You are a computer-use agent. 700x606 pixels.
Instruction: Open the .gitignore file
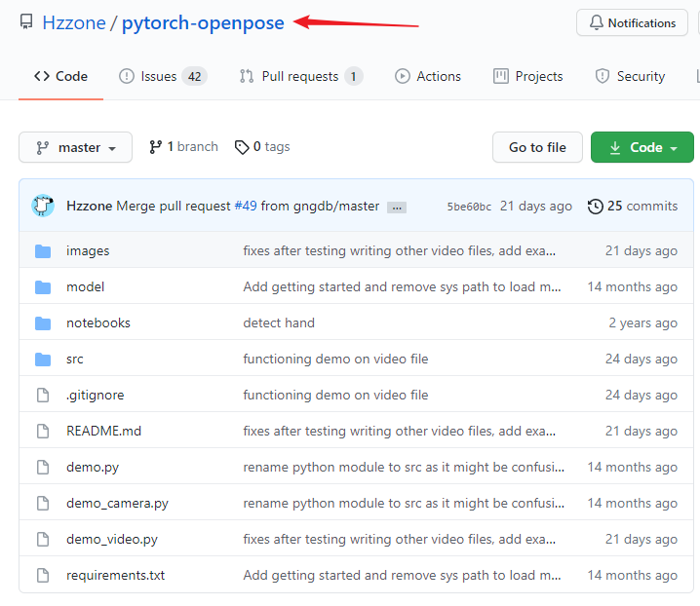tap(96, 396)
